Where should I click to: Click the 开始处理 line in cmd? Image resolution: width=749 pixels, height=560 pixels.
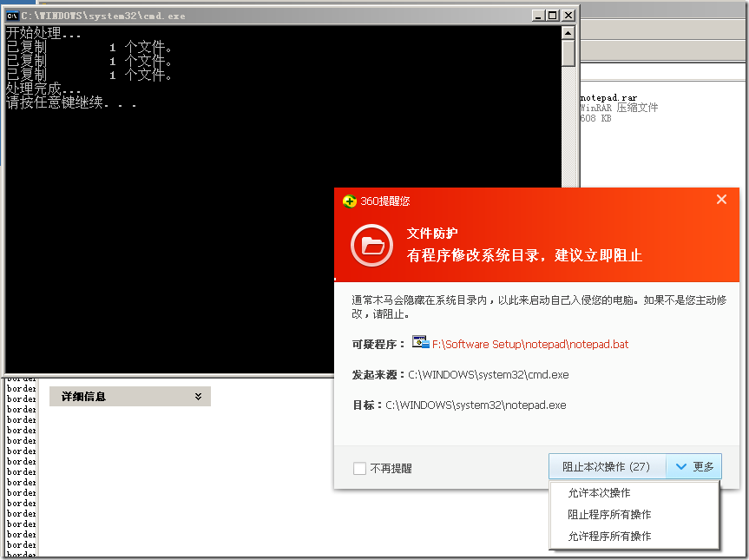(x=43, y=33)
